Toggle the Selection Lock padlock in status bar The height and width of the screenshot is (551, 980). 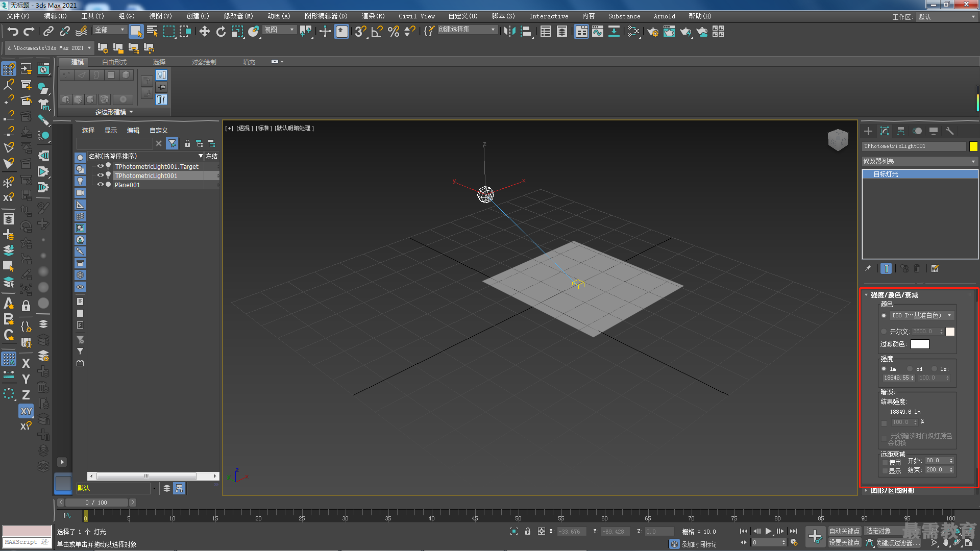coord(528,531)
